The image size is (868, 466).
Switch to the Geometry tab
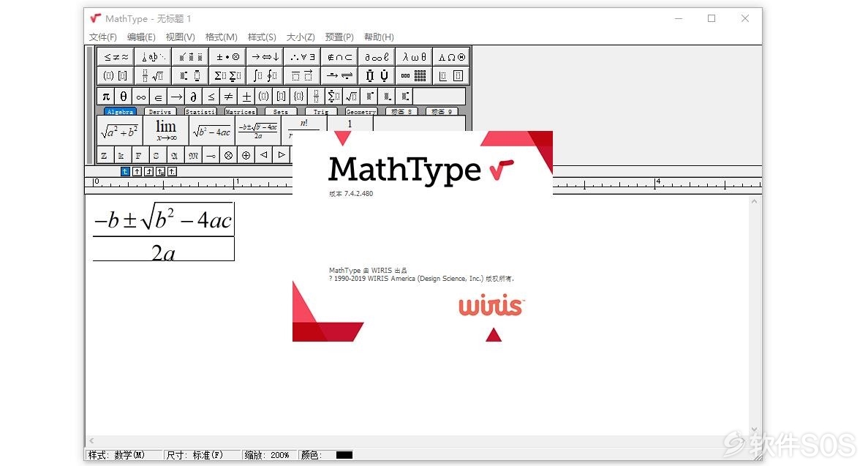(x=361, y=112)
